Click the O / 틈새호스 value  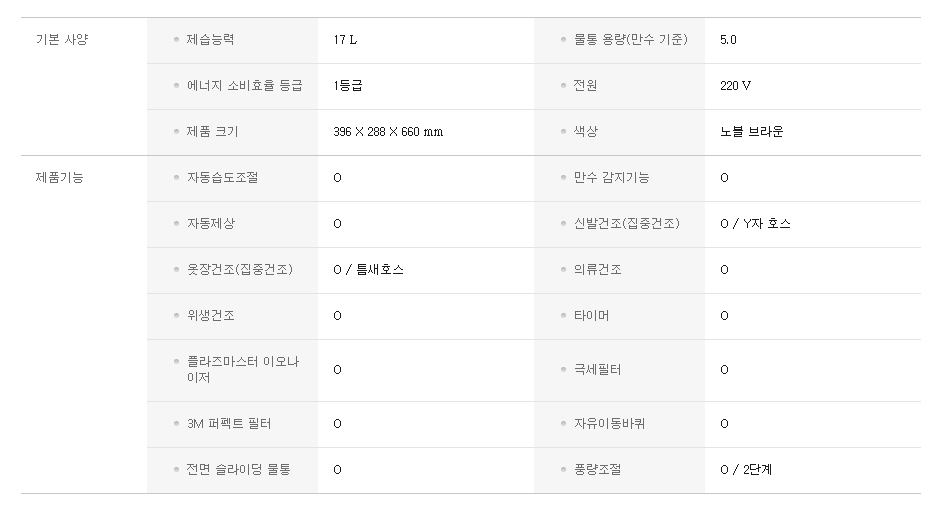pyautogui.click(x=369, y=270)
